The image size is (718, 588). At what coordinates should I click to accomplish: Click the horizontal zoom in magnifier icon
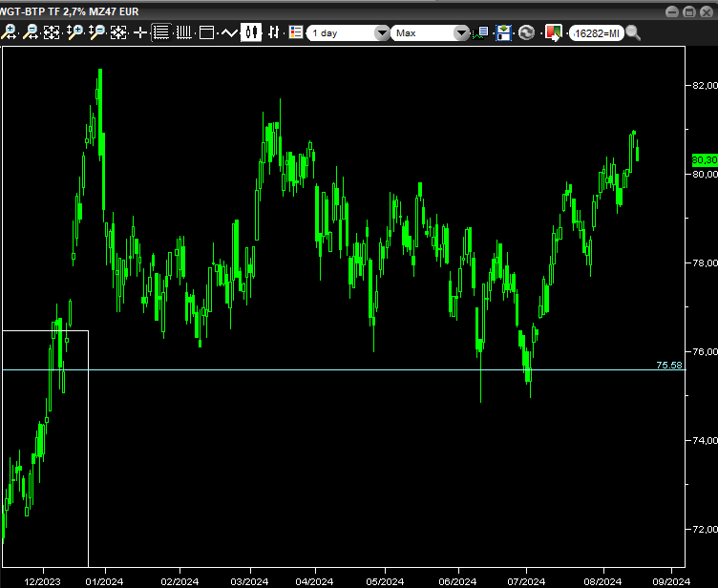[x=10, y=32]
